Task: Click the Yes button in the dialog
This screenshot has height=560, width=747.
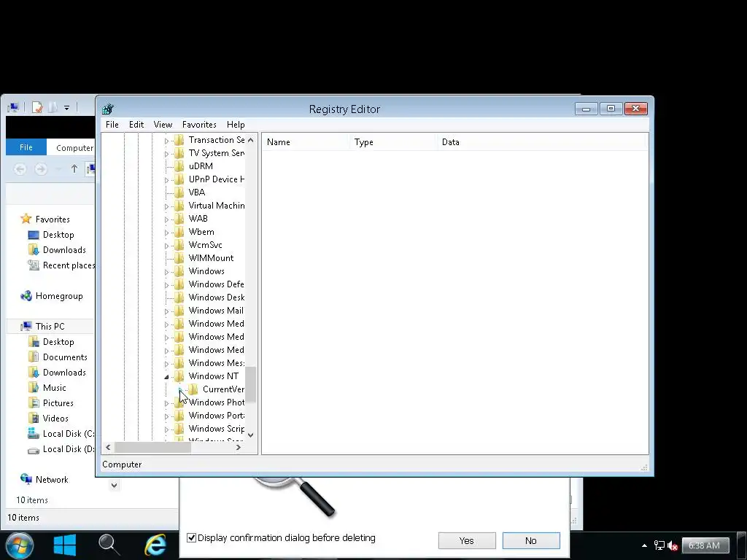Action: [x=467, y=540]
